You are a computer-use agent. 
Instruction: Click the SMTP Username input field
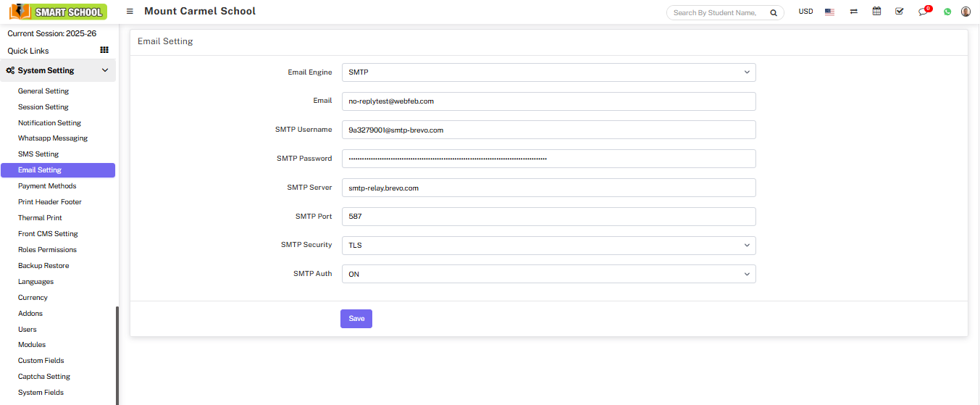(548, 130)
